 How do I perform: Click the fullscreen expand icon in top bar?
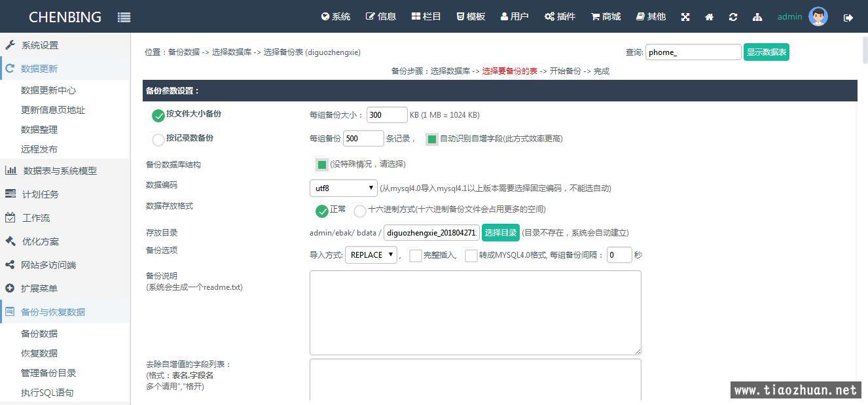click(685, 17)
